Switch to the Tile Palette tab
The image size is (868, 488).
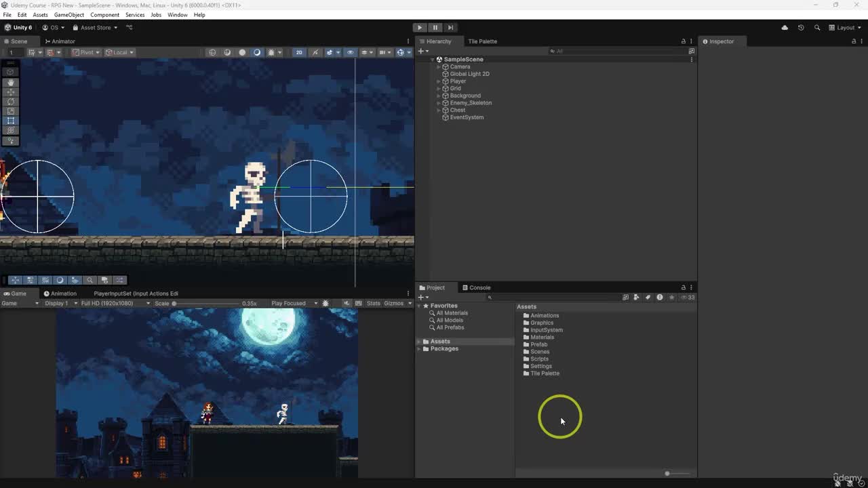[482, 41]
